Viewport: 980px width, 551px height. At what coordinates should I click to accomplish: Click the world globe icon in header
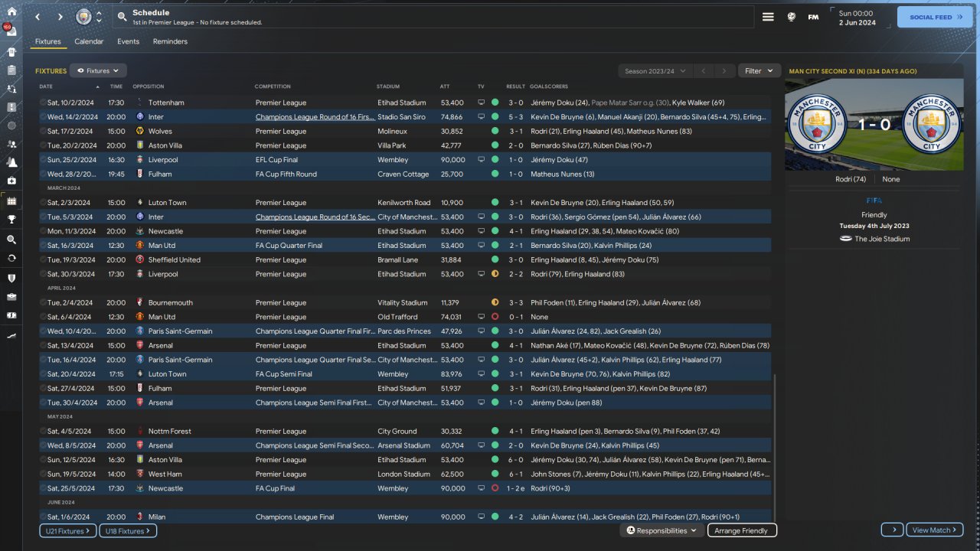tap(792, 17)
